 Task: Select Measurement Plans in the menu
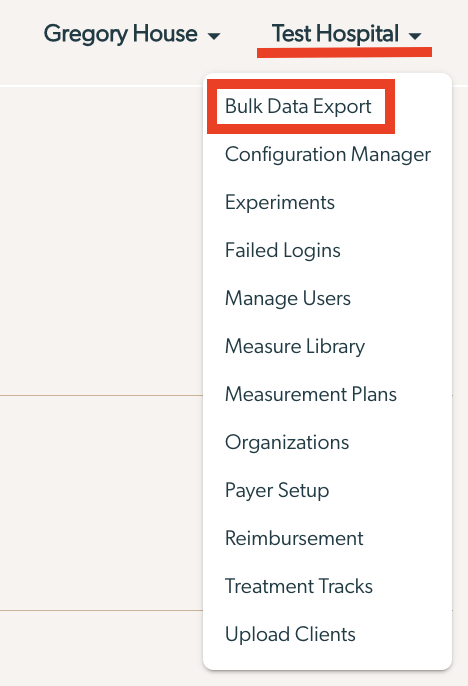[x=311, y=394]
